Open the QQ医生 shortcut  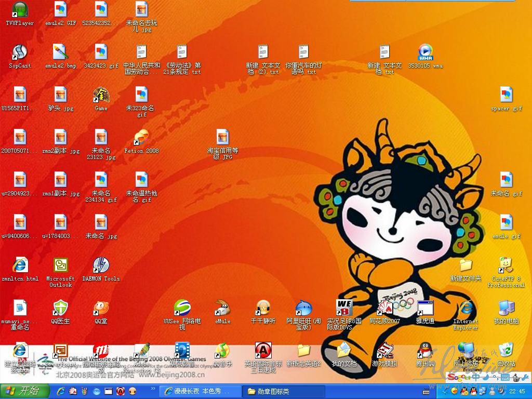tap(61, 309)
